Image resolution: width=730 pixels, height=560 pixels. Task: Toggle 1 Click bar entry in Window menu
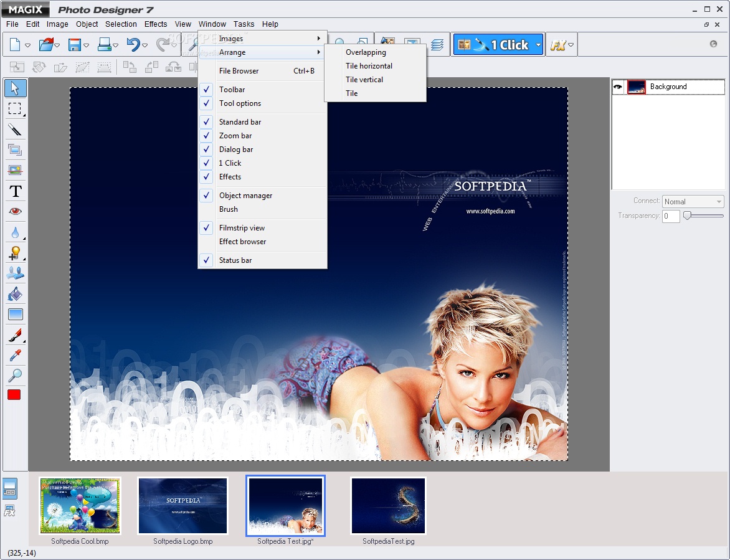[x=263, y=163]
